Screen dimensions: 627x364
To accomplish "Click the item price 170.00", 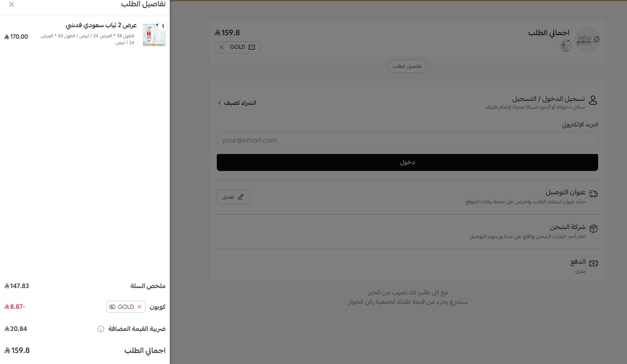I will pos(16,37).
